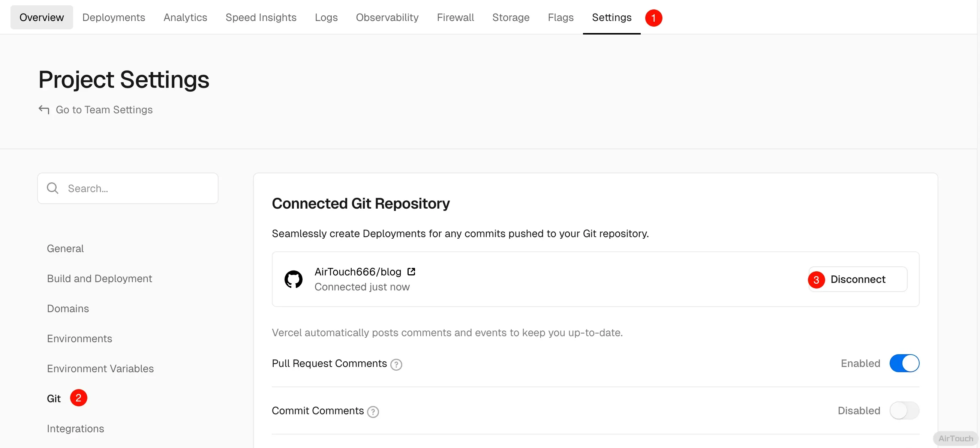Click help icon next to Pull Request Comments
The image size is (980, 448).
click(396, 364)
